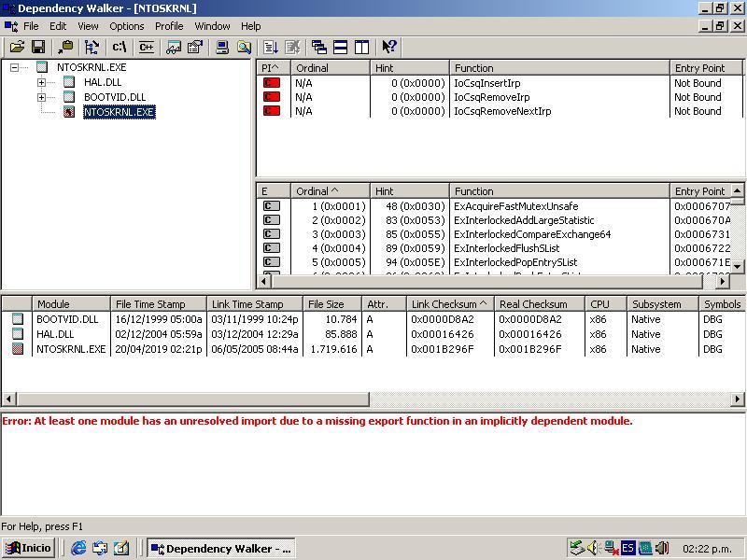This screenshot has width=747, height=560.
Task: Click the Copy clipboard toolbar icon
Action: [65, 47]
